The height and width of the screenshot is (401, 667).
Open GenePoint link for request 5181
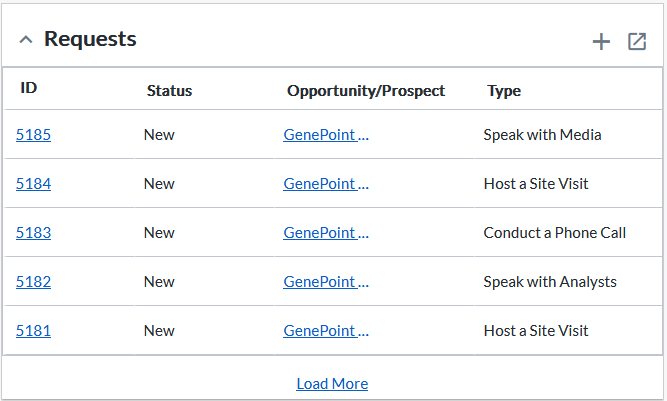coord(326,330)
